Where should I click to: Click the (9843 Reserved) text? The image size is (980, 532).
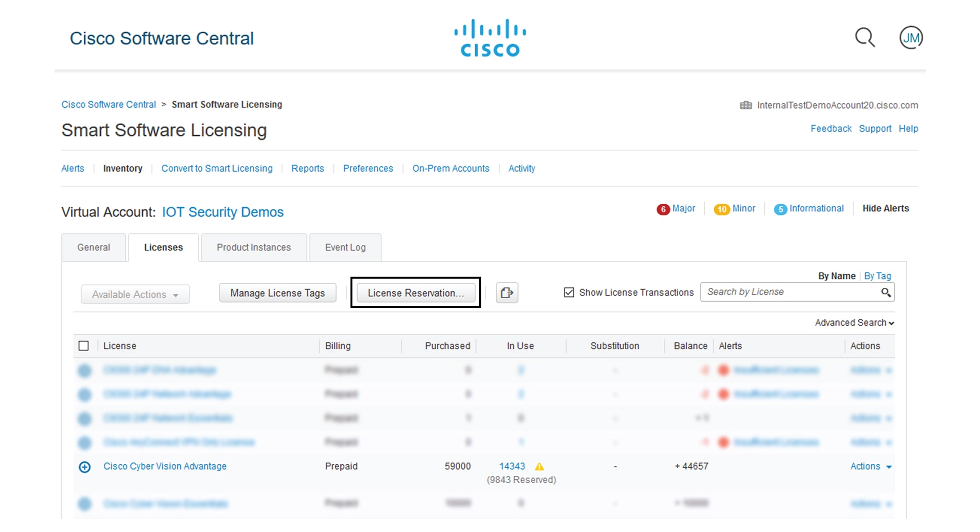521,480
